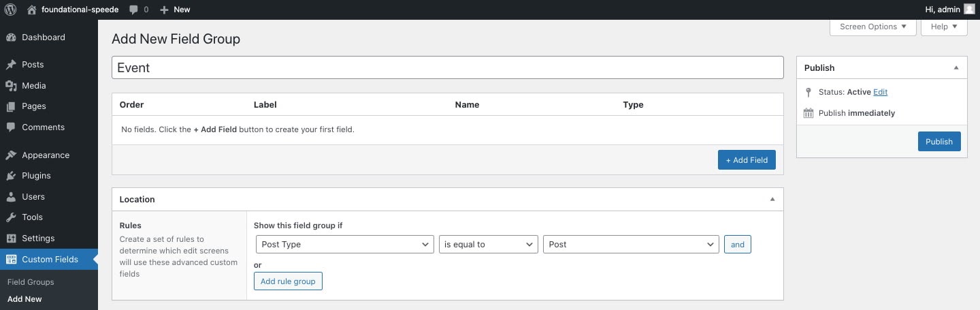
Task: Open the 'is equal to' operator dropdown
Action: [x=488, y=245]
